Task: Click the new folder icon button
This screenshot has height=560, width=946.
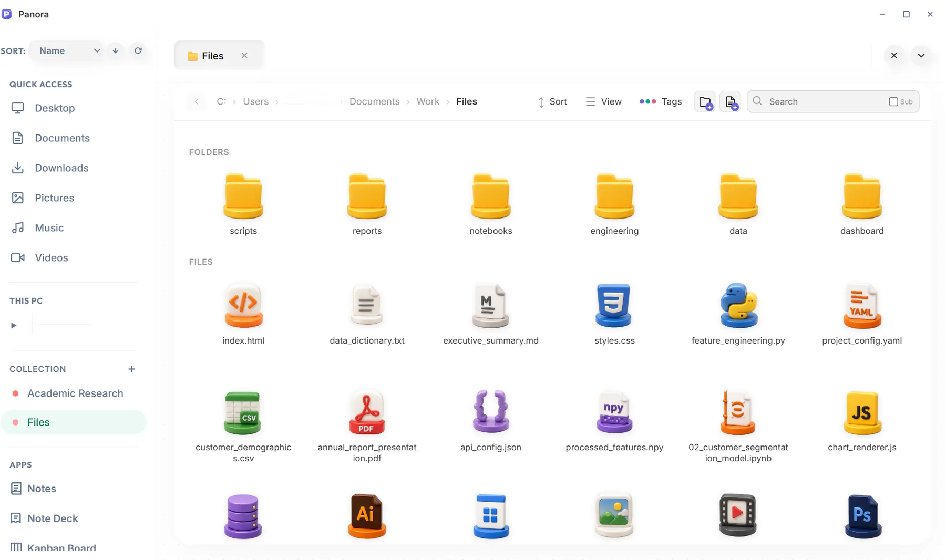Action: coord(705,101)
